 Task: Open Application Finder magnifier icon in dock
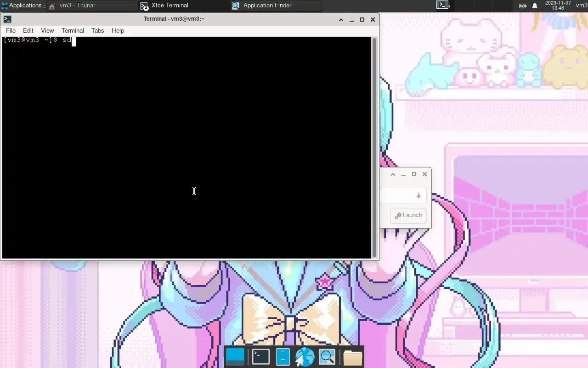click(x=327, y=357)
